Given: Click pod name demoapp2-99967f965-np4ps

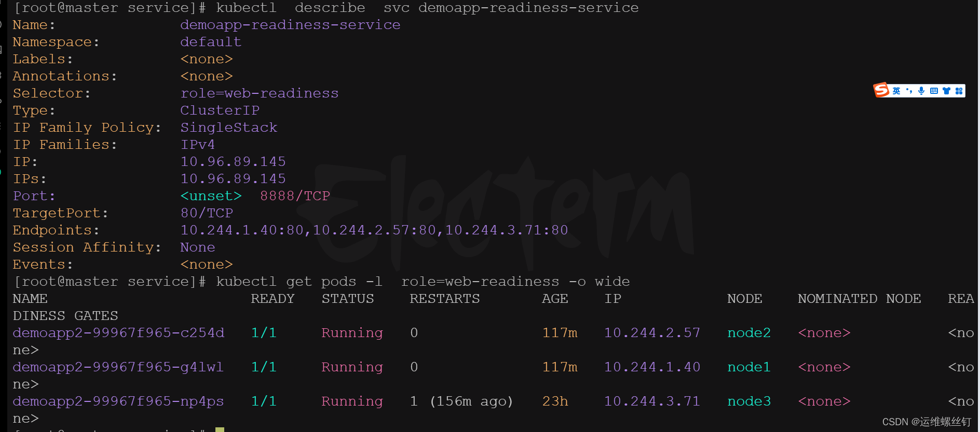Looking at the screenshot, I should point(118,401).
